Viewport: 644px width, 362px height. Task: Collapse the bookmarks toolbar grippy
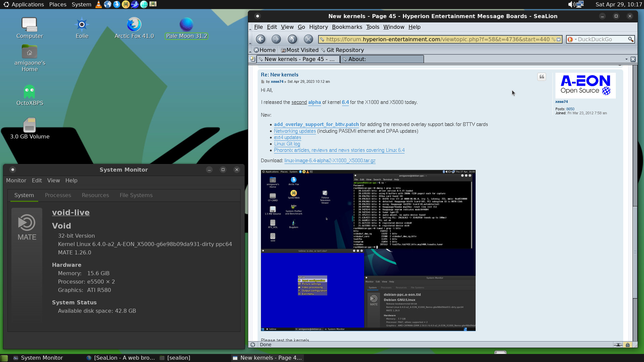(250, 50)
